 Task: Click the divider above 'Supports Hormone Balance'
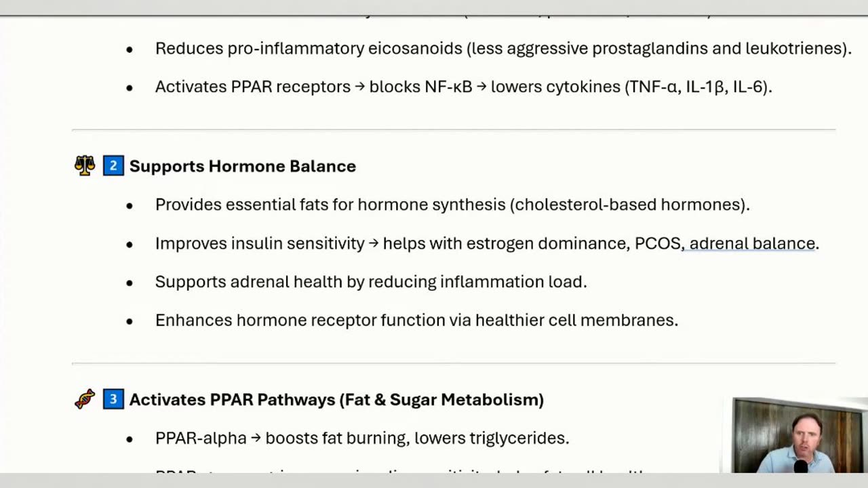coord(453,129)
